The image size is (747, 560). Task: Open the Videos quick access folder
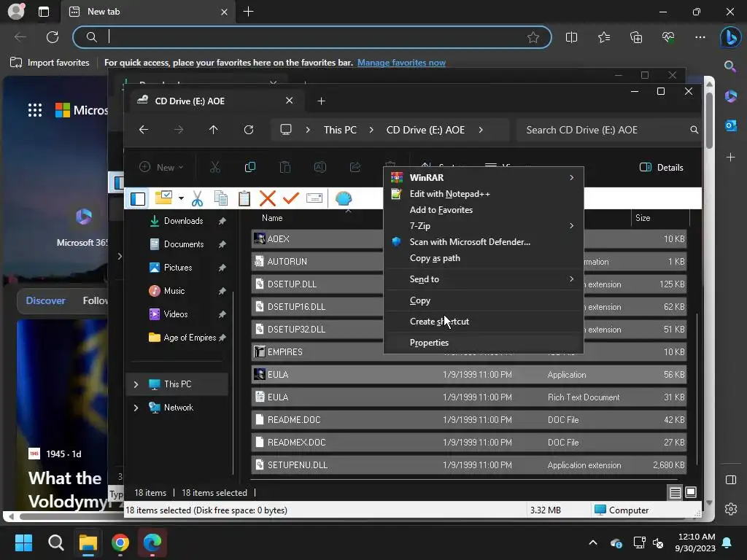[175, 314]
